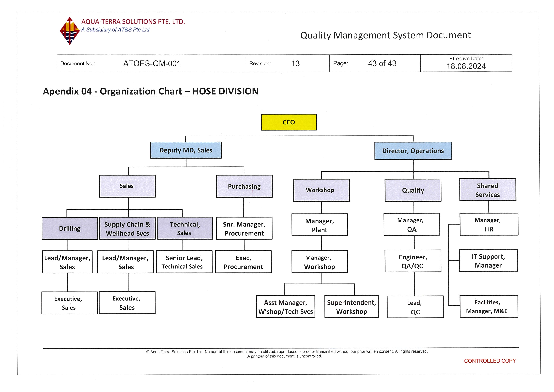Click the Director, Operations box
The height and width of the screenshot is (392, 554).
[x=413, y=151]
